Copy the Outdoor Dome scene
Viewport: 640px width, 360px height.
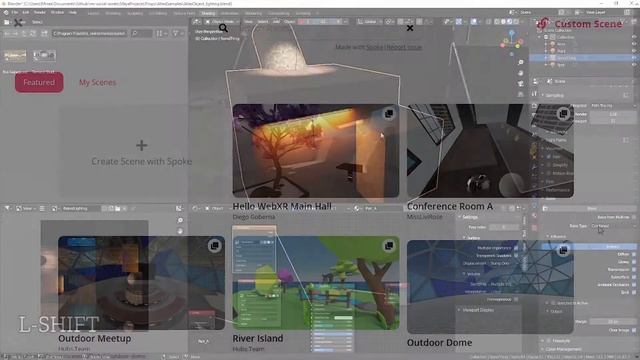pyautogui.click(x=563, y=250)
